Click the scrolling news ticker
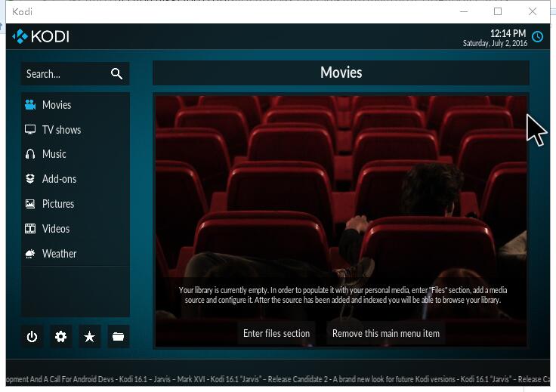Image resolution: width=556 pixels, height=392 pixels. pos(278,379)
